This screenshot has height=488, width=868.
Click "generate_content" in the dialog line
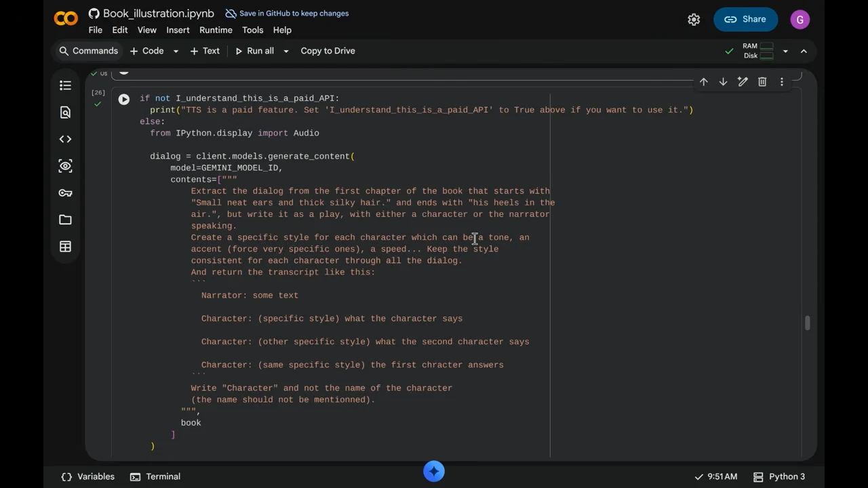pos(309,156)
